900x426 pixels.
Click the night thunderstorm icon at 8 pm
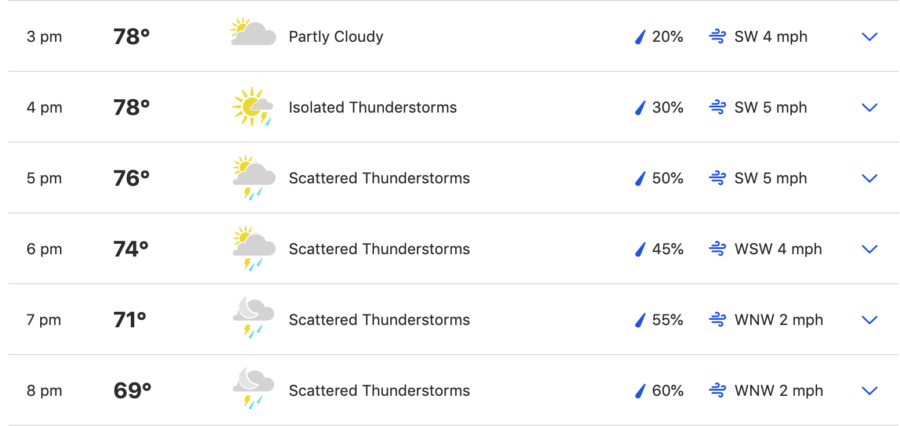point(253,388)
